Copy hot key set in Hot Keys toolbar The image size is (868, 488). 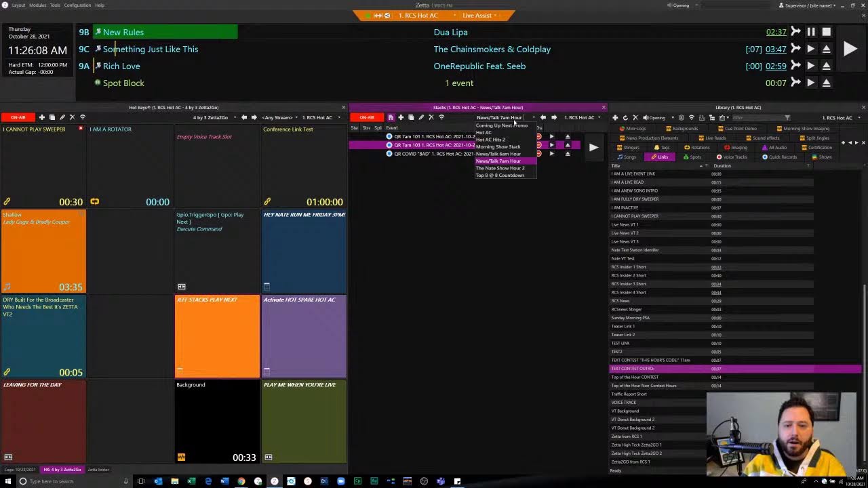tap(52, 117)
